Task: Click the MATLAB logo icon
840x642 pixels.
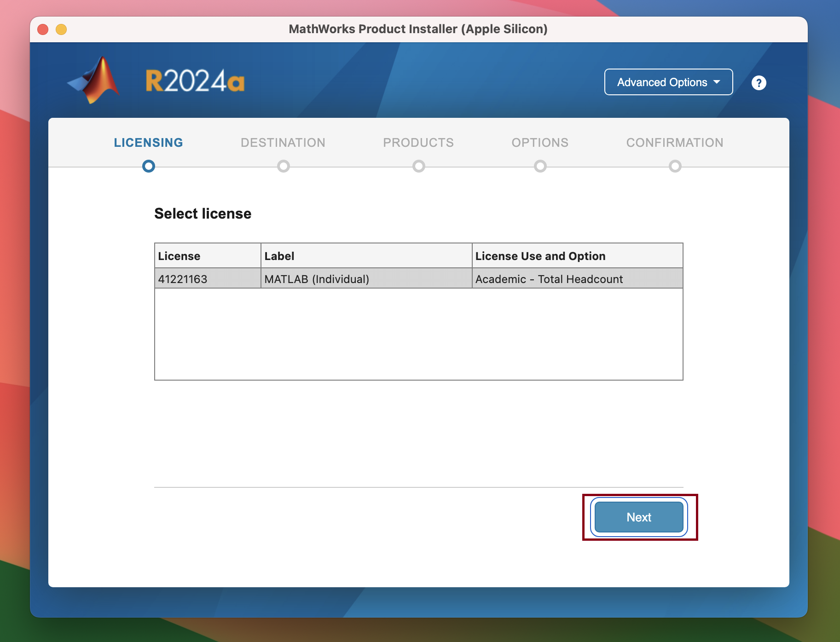Action: tap(95, 81)
